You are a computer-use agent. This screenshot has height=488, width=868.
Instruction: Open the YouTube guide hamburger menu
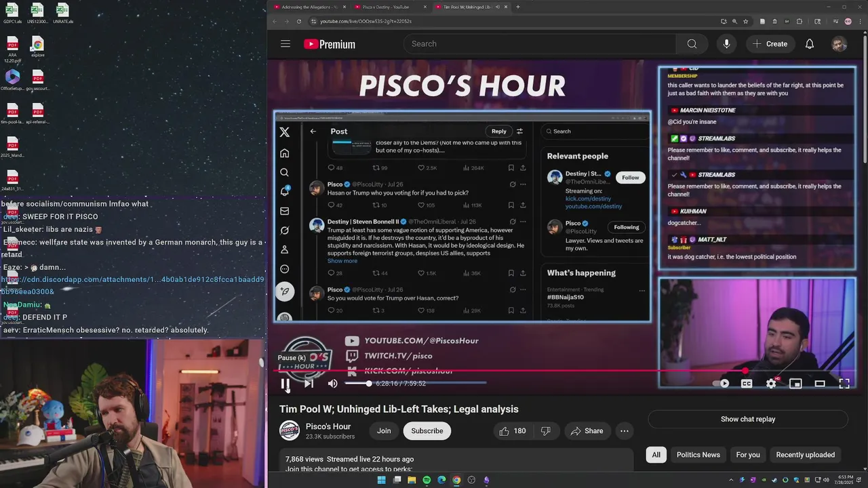pos(285,44)
